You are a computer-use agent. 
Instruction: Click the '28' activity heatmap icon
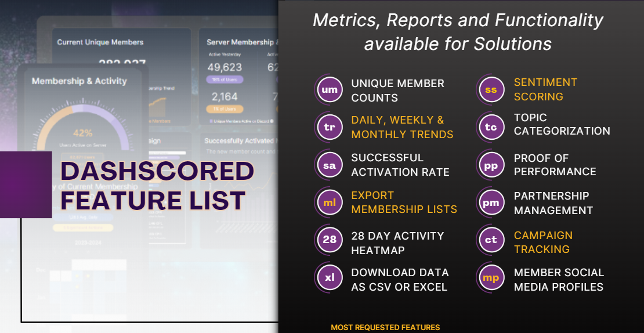point(330,240)
